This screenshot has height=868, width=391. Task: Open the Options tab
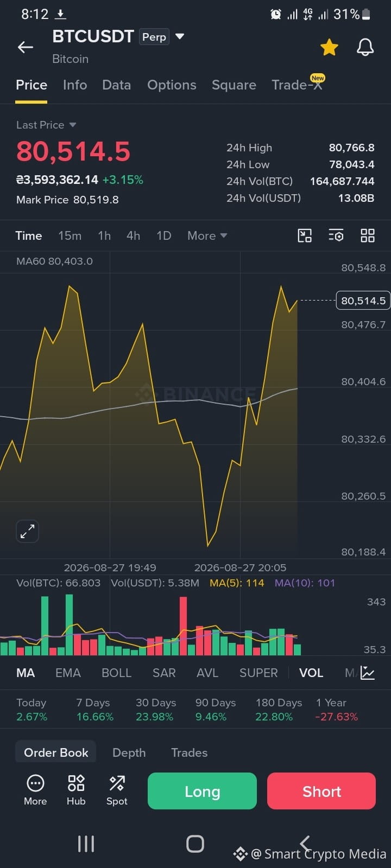tap(172, 85)
